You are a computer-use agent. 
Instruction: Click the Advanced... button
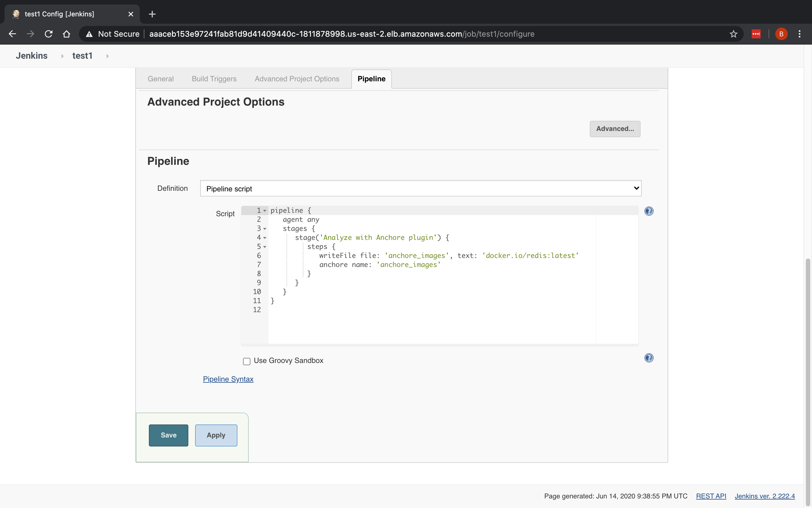coord(615,129)
